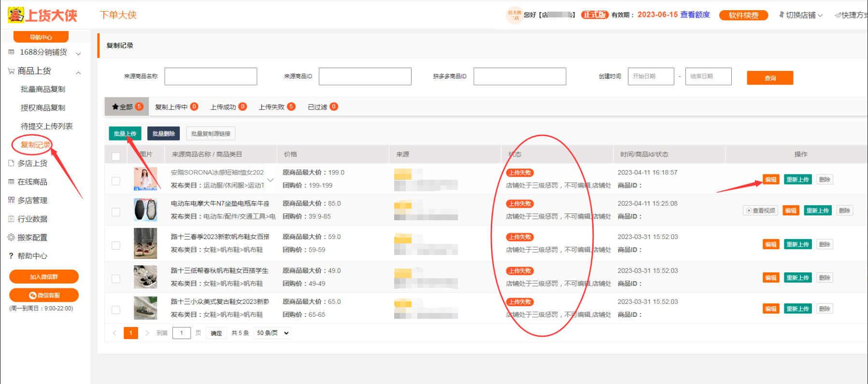The width and height of the screenshot is (868, 384).
Task: Switch to the 上传失败 tab
Action: (x=276, y=107)
